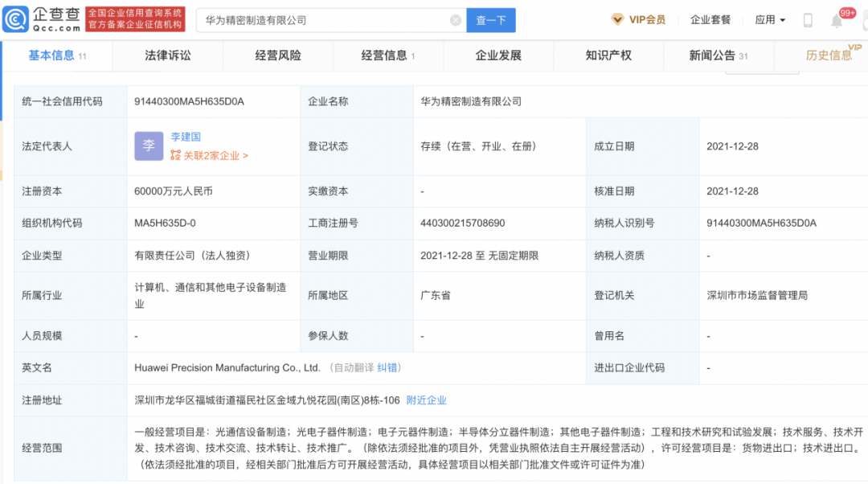Switch to the 法律诉讼 tab
Image resolution: width=868 pixels, height=484 pixels.
tap(168, 55)
